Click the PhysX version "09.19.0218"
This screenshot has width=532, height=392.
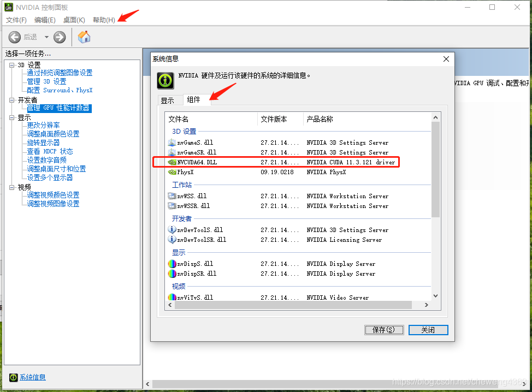(x=277, y=172)
